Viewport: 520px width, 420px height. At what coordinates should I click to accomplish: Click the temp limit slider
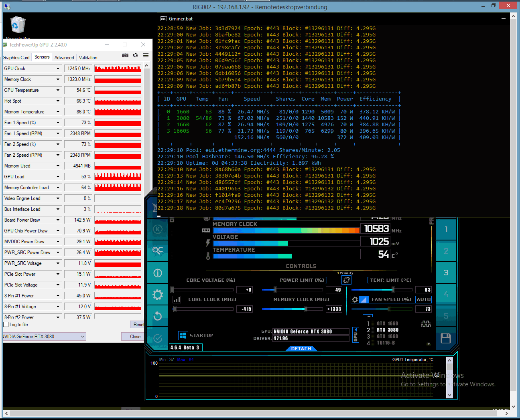[x=382, y=290]
